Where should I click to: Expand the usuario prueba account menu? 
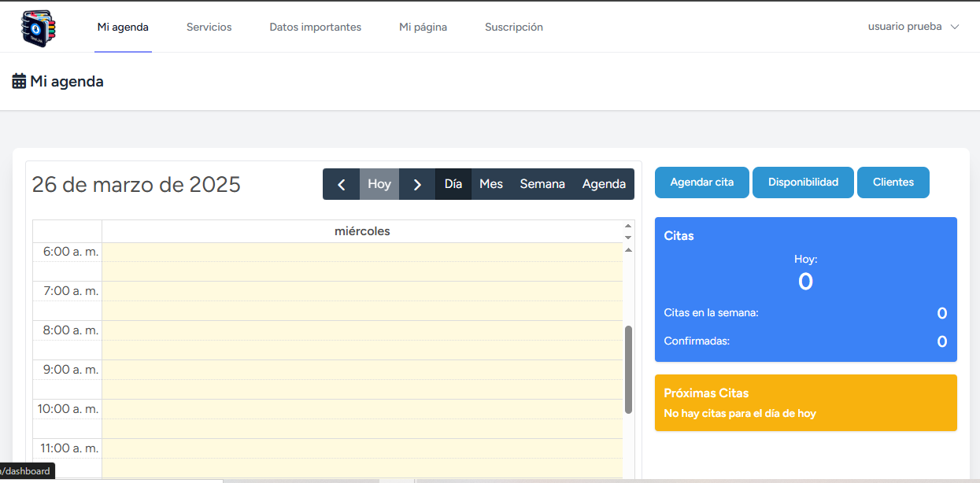pos(913,26)
